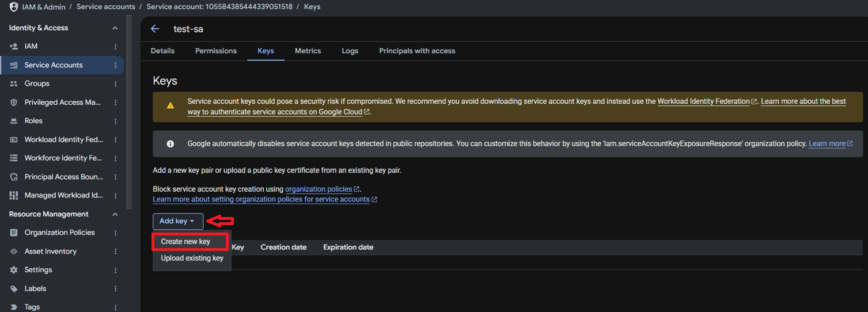Open more options for Asset Inventory

(115, 252)
